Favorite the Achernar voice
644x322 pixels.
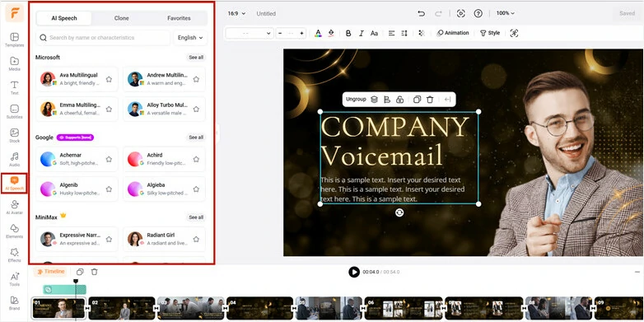tap(109, 159)
